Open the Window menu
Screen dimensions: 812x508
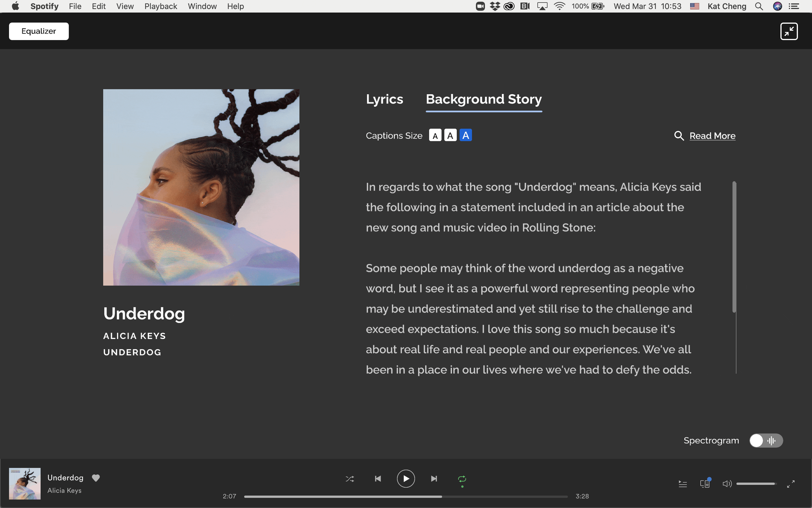[202, 6]
